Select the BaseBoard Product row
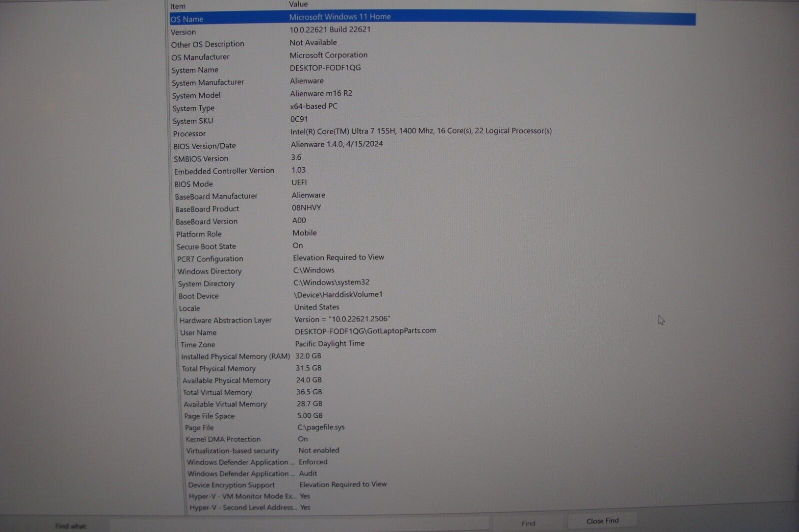 click(x=432, y=209)
